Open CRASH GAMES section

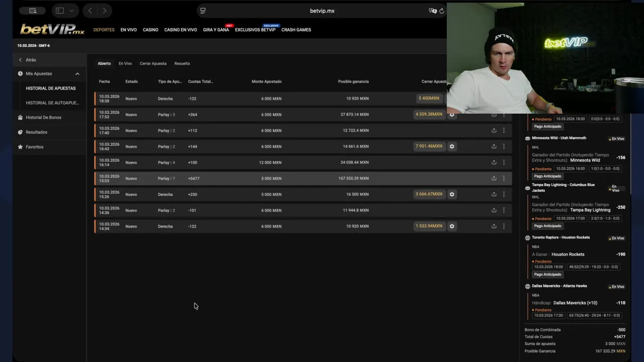tap(296, 30)
